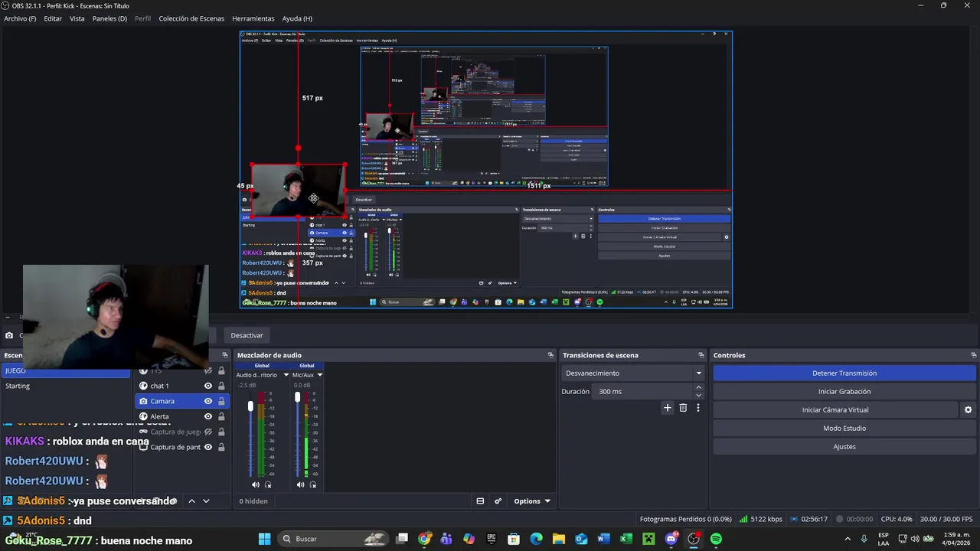Move the selected source down
This screenshot has width=980, height=551.
206,500
